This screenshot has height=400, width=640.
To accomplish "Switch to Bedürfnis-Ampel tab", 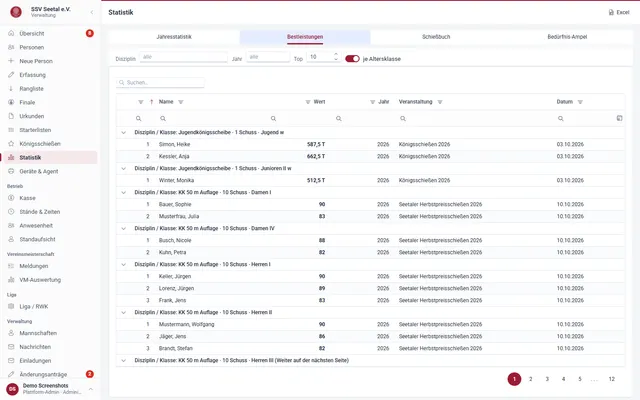I will pos(567,37).
